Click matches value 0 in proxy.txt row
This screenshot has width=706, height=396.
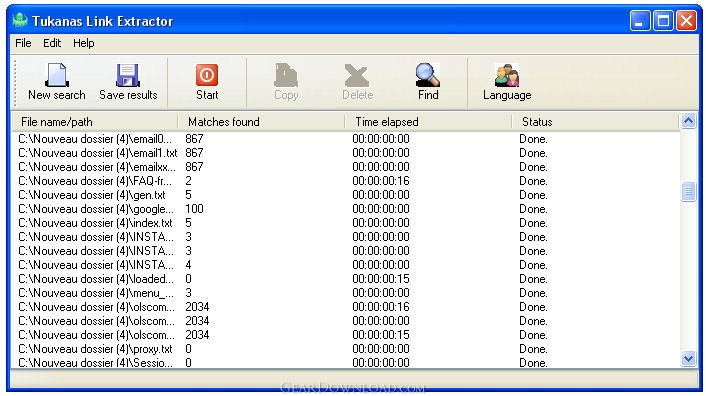click(x=188, y=349)
